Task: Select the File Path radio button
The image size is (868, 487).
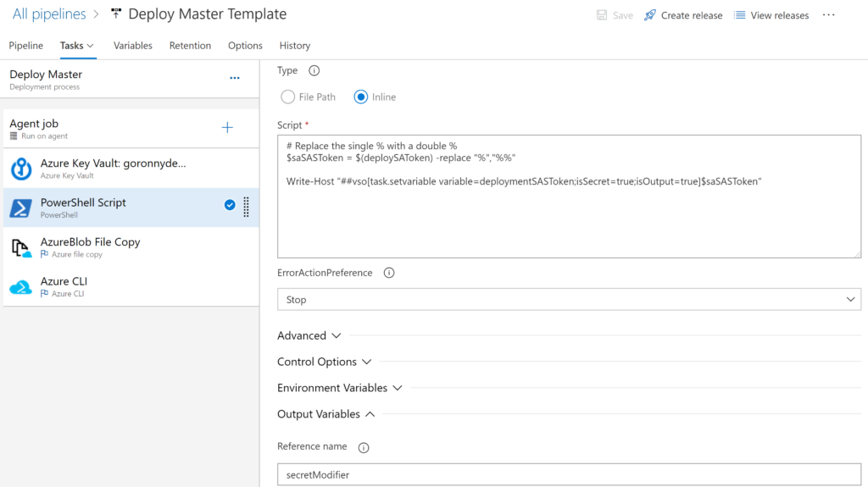Action: coord(288,97)
